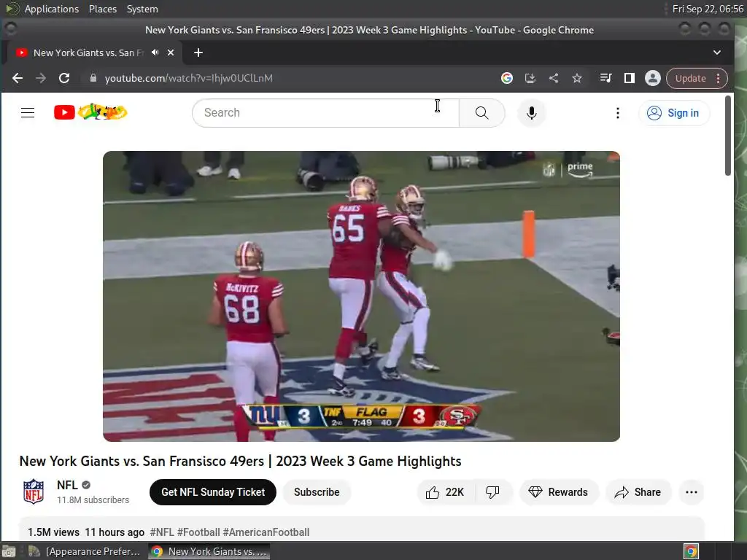This screenshot has height=560, width=747.
Task: Toggle Chrome side panel
Action: [x=630, y=78]
